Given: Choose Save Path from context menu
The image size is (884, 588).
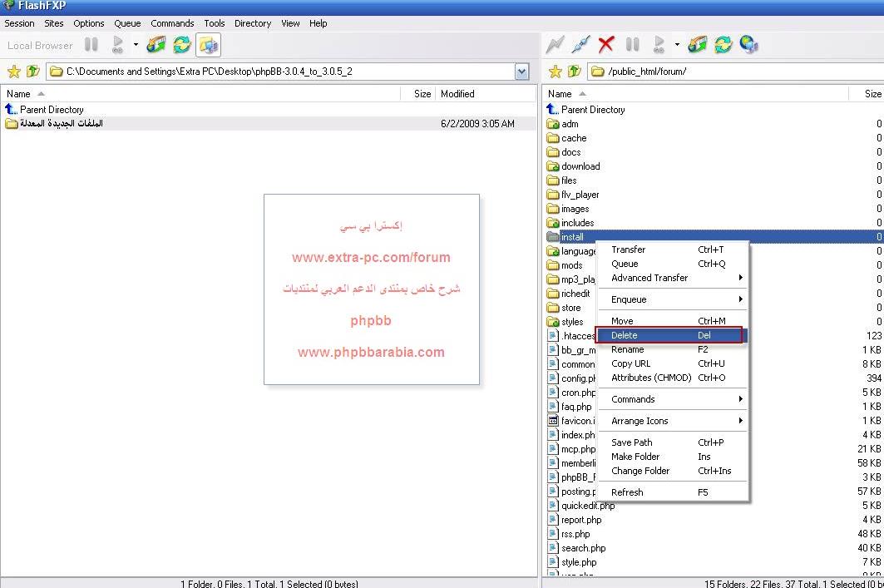Looking at the screenshot, I should tap(672, 442).
